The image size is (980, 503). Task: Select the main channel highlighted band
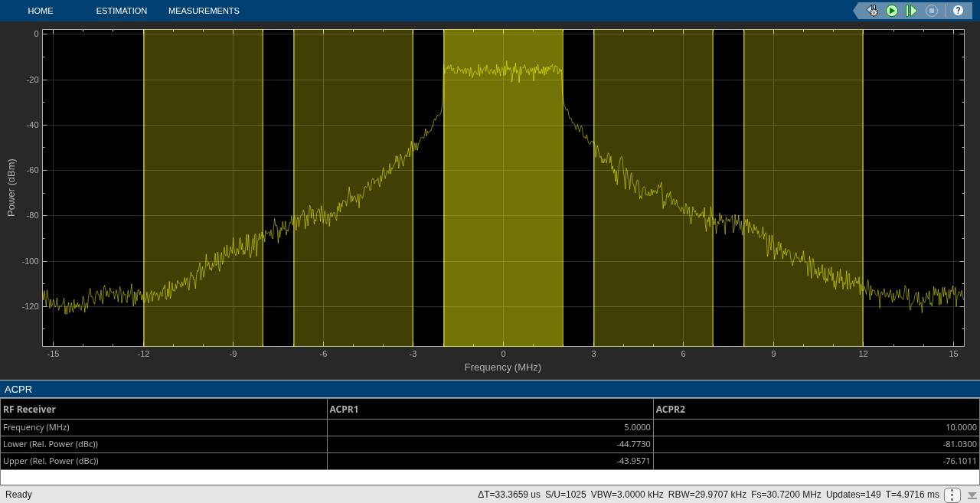click(503, 188)
